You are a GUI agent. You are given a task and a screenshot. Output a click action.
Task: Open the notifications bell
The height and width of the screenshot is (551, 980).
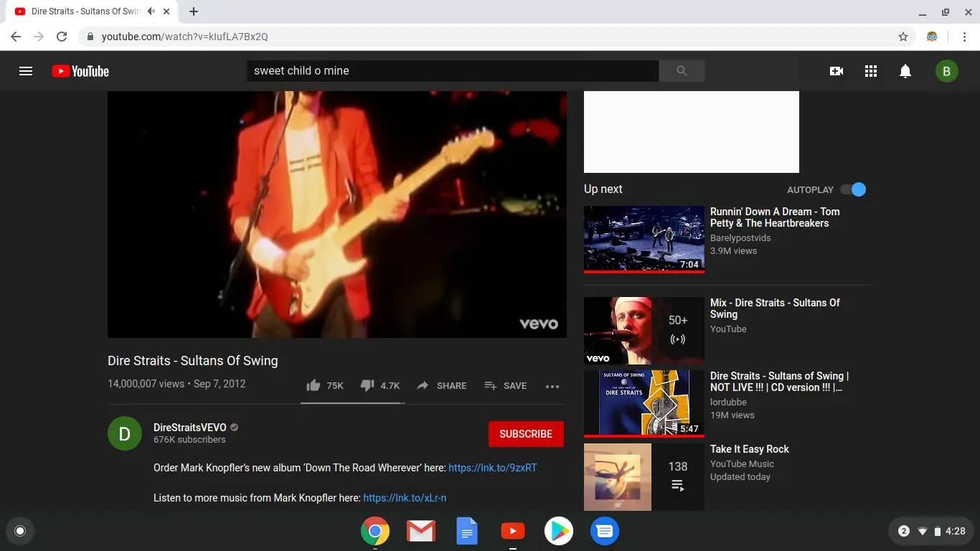point(905,71)
